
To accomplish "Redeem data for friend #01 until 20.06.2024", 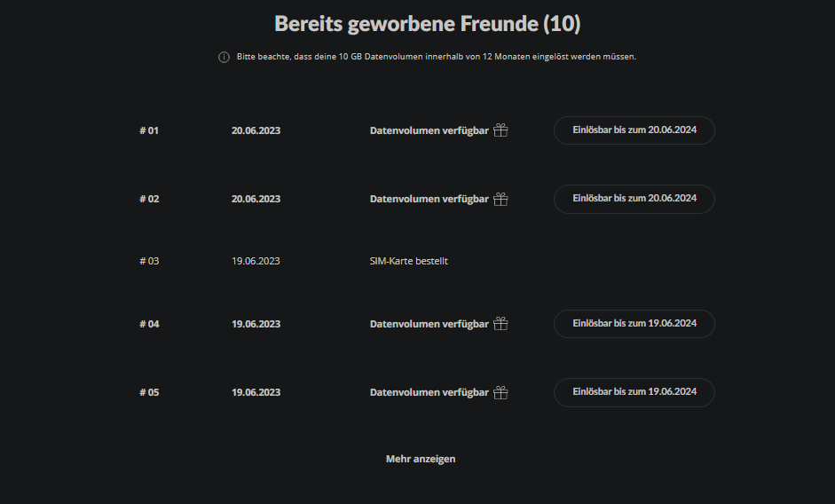I will pyautogui.click(x=634, y=130).
